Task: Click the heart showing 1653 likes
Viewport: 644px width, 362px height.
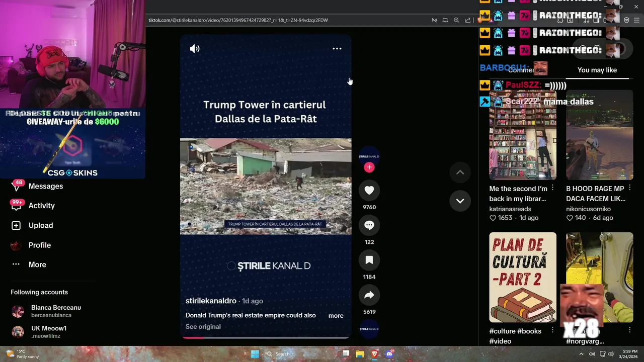Action: pyautogui.click(x=493, y=218)
